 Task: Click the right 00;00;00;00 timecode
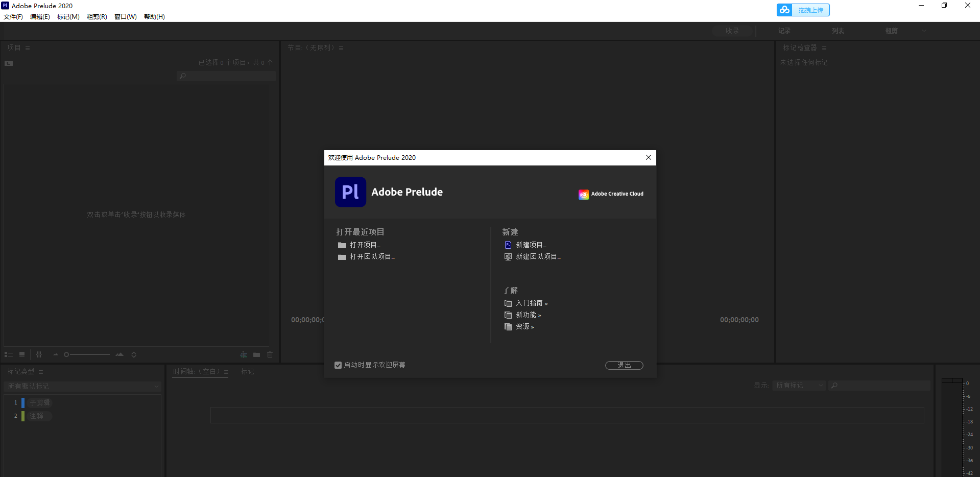[739, 320]
